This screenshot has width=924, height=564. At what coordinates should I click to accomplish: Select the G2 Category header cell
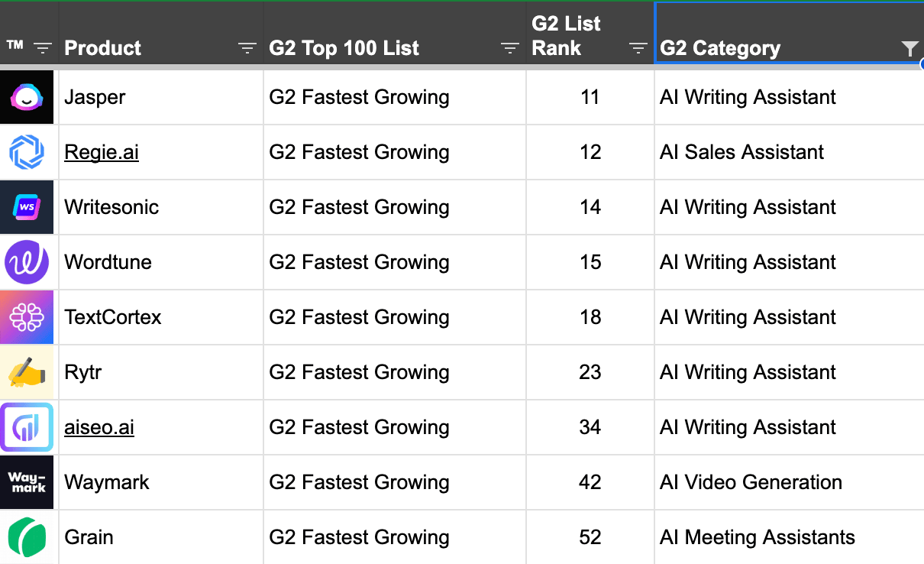789,32
